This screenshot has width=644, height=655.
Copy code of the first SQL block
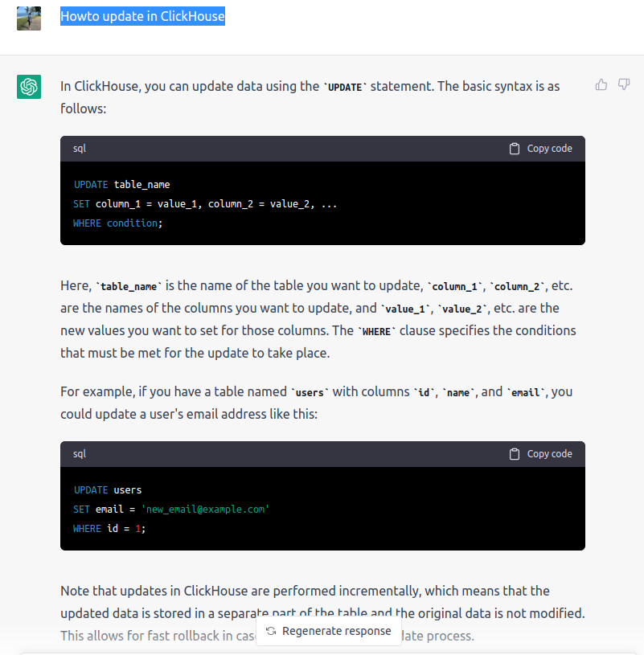coord(541,149)
